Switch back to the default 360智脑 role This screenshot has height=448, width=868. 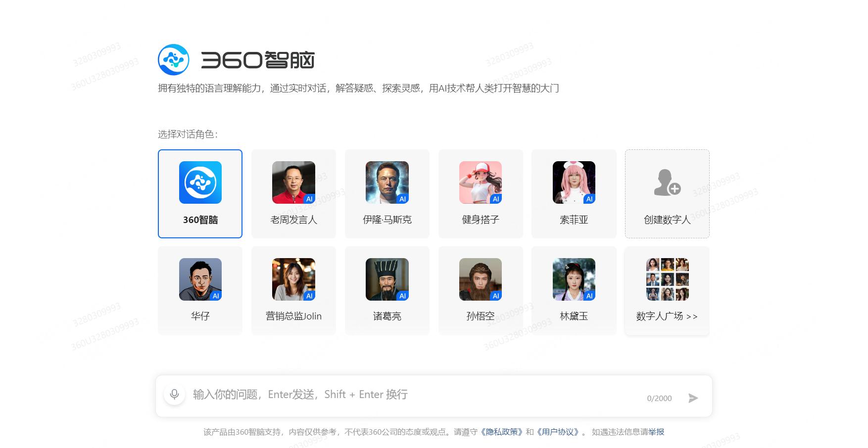click(200, 193)
